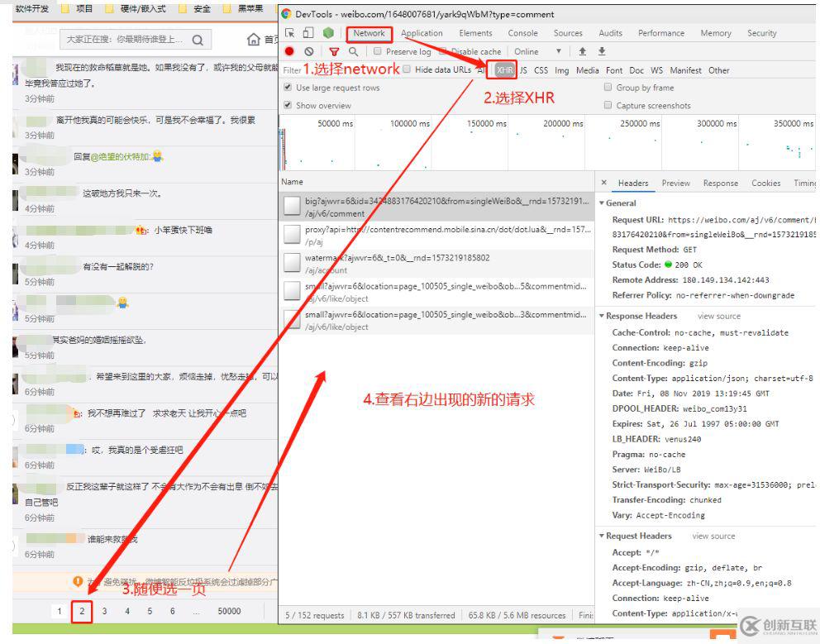Toggle the device toolbar icon
Screen dimensions: 820x644
(307, 33)
